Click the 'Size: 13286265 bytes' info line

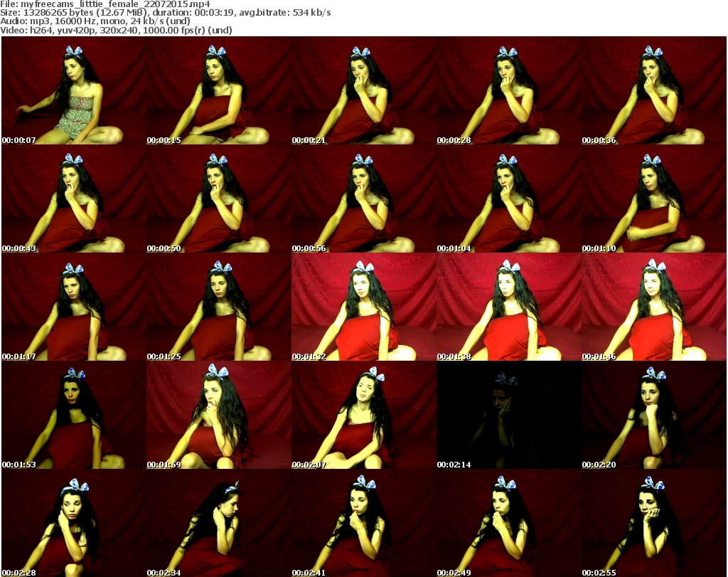[x=165, y=13]
